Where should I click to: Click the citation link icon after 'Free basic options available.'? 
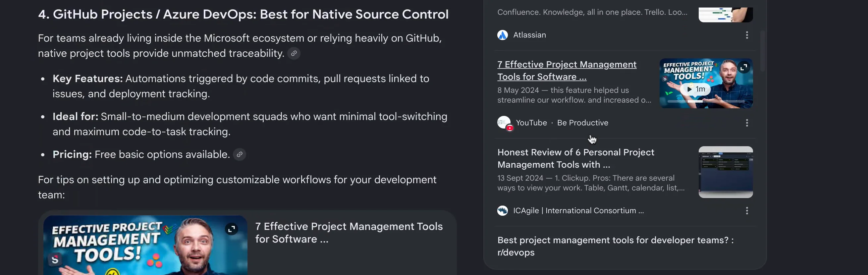pyautogui.click(x=239, y=154)
